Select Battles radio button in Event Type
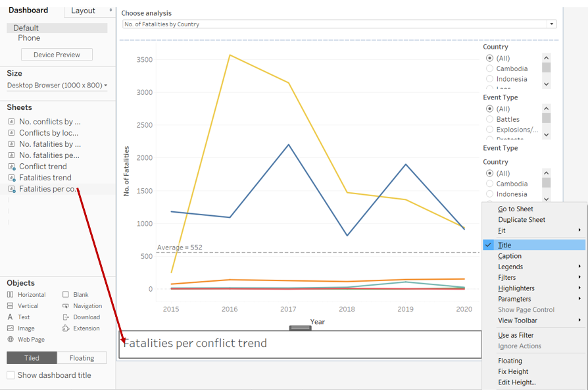This screenshot has width=588, height=391. pos(489,119)
